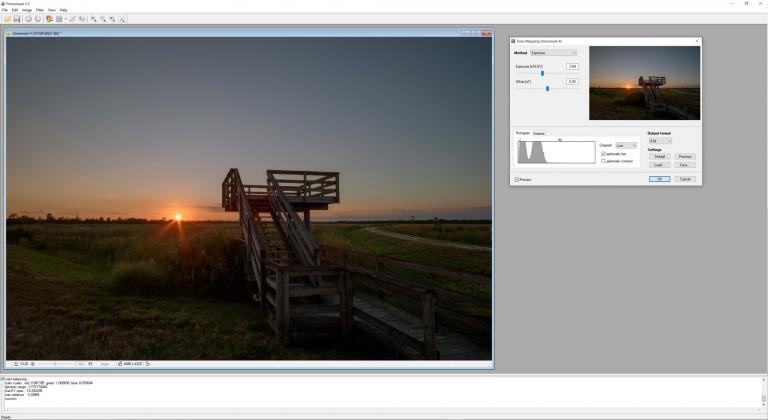This screenshot has width=768, height=420.
Task: Expand the histogram Channel dropdown
Action: click(x=626, y=145)
